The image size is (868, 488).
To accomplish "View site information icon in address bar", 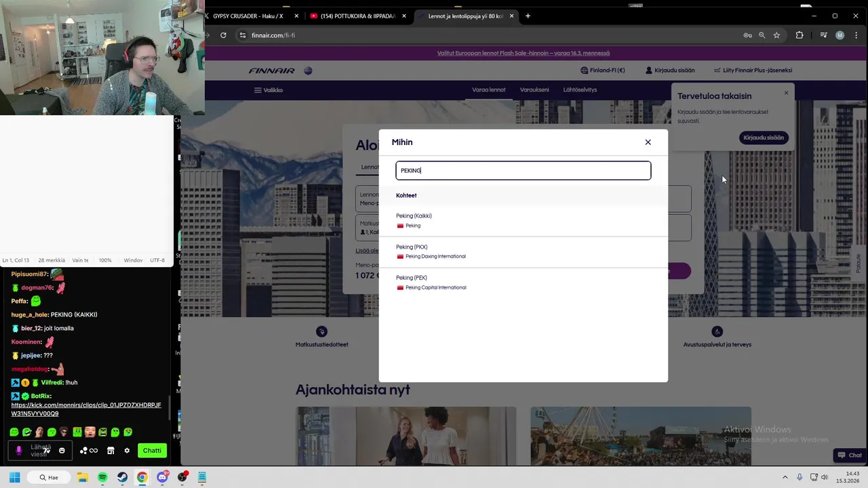I will click(242, 35).
